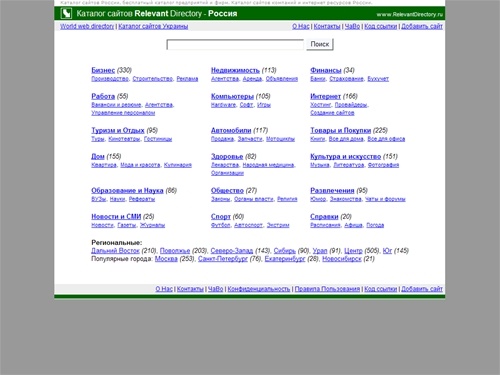The width and height of the screenshot is (500, 375).
Task: Click the Поиск search button
Action: (x=320, y=44)
